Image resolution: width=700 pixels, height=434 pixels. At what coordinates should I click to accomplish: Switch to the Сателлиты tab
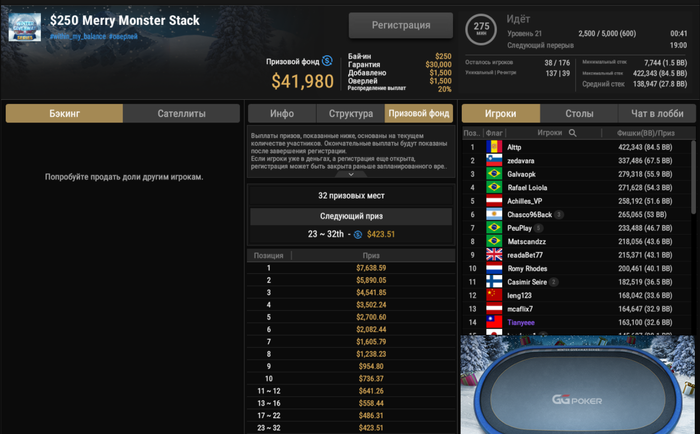181,113
